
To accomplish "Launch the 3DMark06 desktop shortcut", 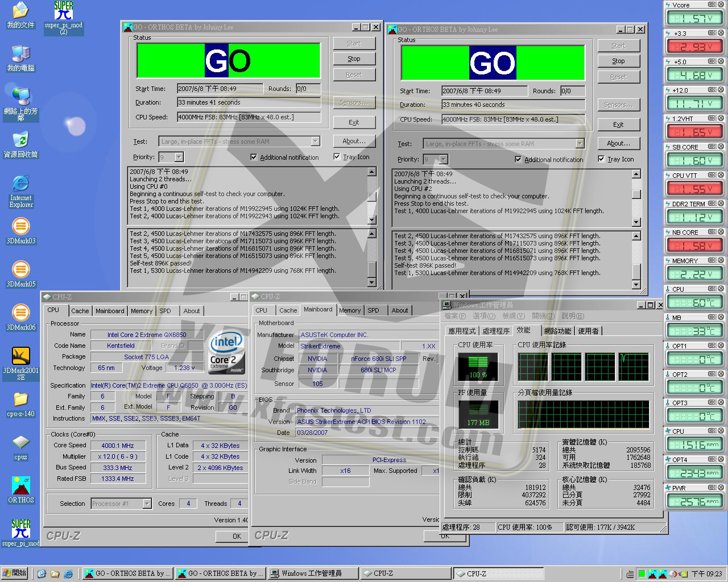I will pos(21,318).
